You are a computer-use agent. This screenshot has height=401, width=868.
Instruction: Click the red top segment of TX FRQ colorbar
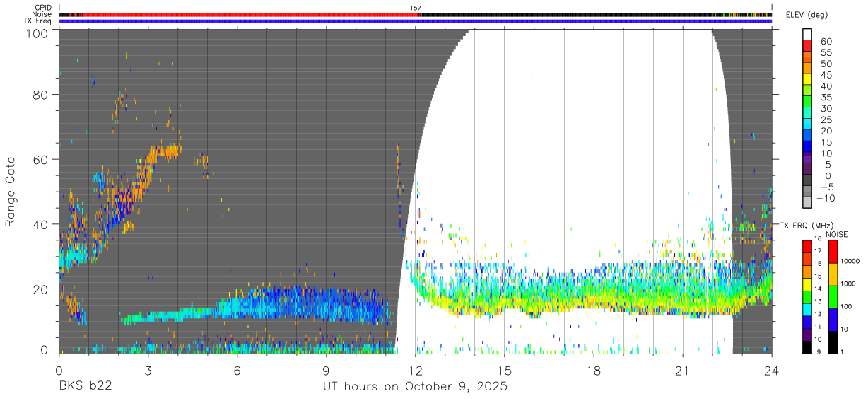[808, 246]
